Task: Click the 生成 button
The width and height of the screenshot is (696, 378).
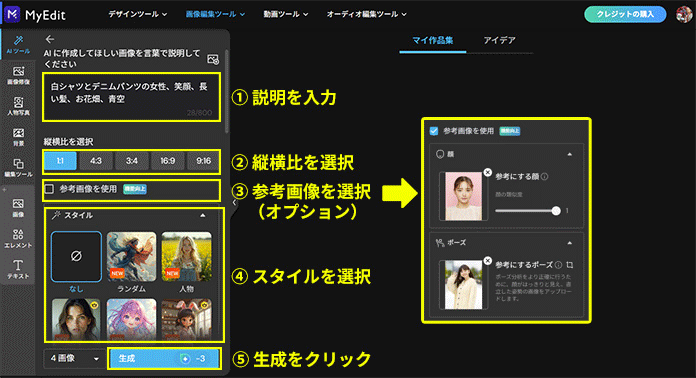Action: (x=164, y=358)
